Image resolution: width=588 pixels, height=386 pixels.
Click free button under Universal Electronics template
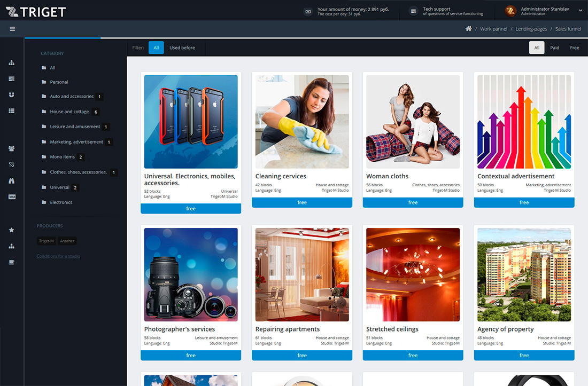pos(191,209)
